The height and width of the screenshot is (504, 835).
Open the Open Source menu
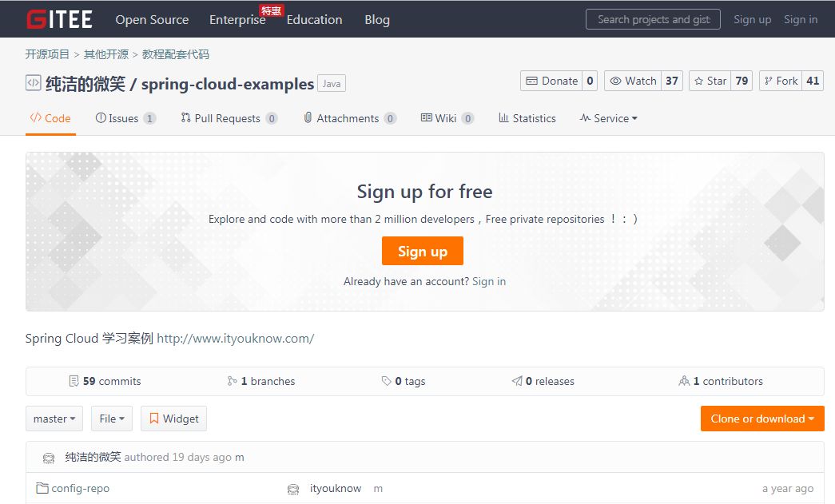pos(152,20)
